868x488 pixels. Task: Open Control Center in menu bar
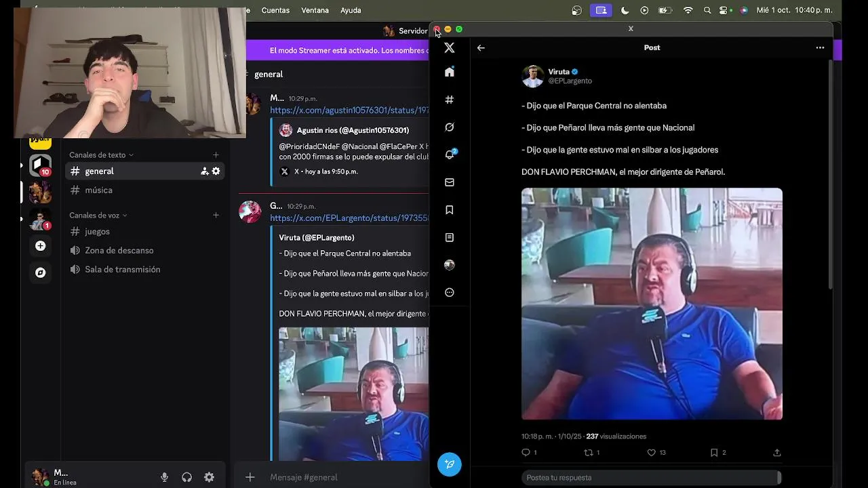pos(725,10)
